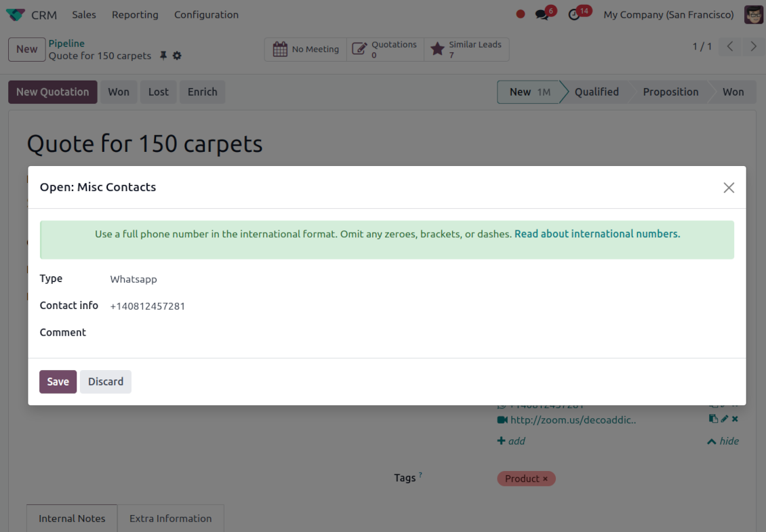
Task: Click the Odoo CRM app logo
Action: [x=16, y=15]
